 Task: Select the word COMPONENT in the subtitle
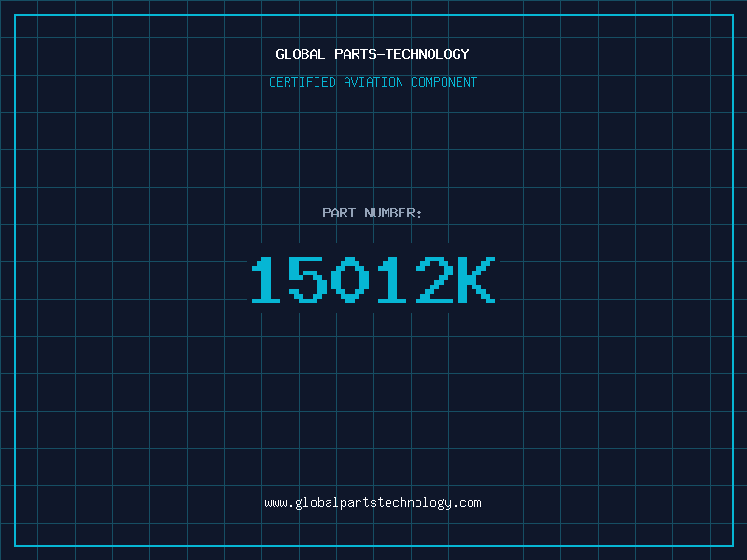pos(443,82)
